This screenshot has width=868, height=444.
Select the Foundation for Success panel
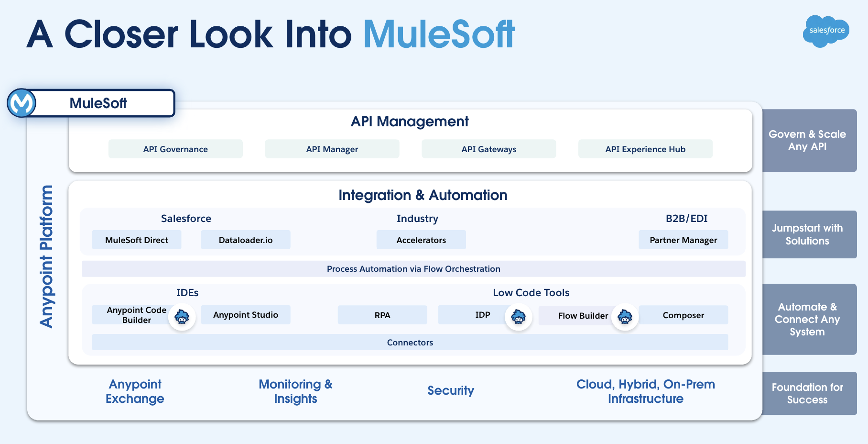point(809,393)
